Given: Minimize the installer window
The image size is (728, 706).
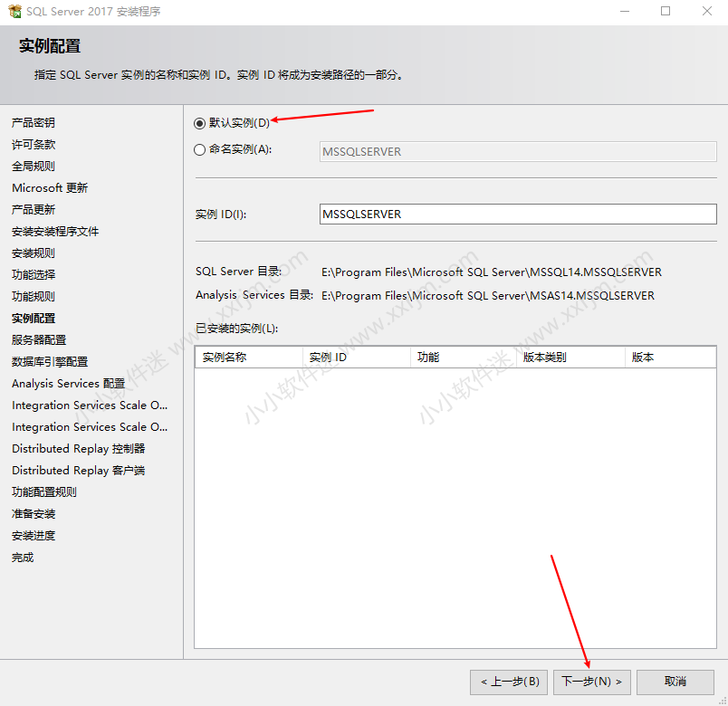Looking at the screenshot, I should (x=625, y=11).
